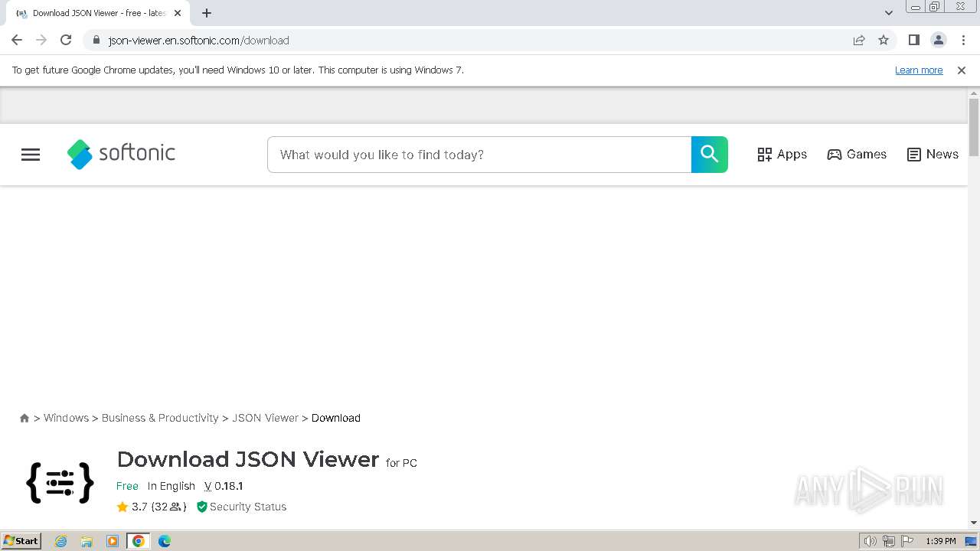Reload the current page
This screenshot has width=980, height=551.
66,41
